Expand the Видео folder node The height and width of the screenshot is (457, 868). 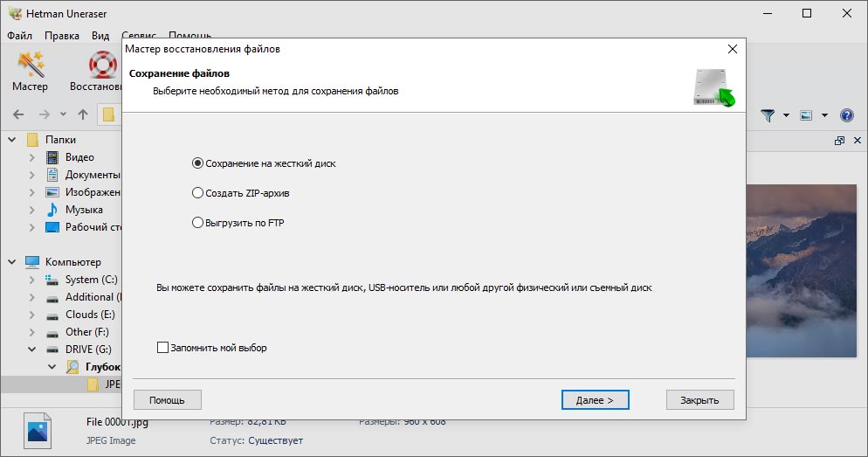tap(31, 157)
